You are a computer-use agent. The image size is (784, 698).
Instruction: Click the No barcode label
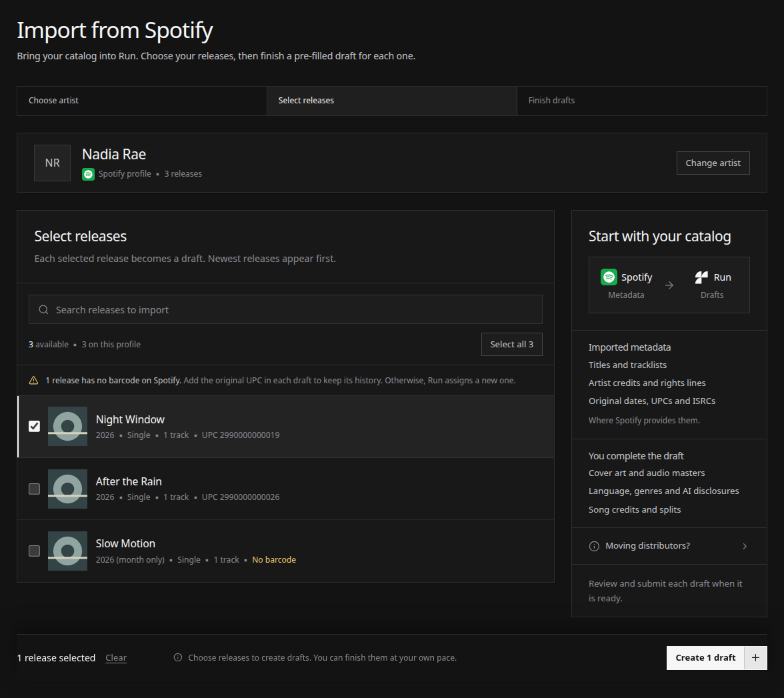[x=274, y=559]
